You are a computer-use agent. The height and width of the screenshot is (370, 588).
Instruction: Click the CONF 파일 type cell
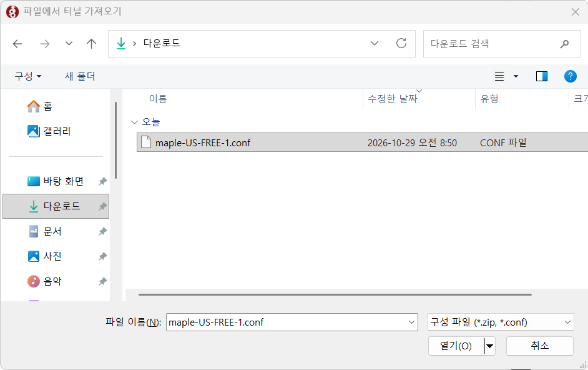point(503,142)
